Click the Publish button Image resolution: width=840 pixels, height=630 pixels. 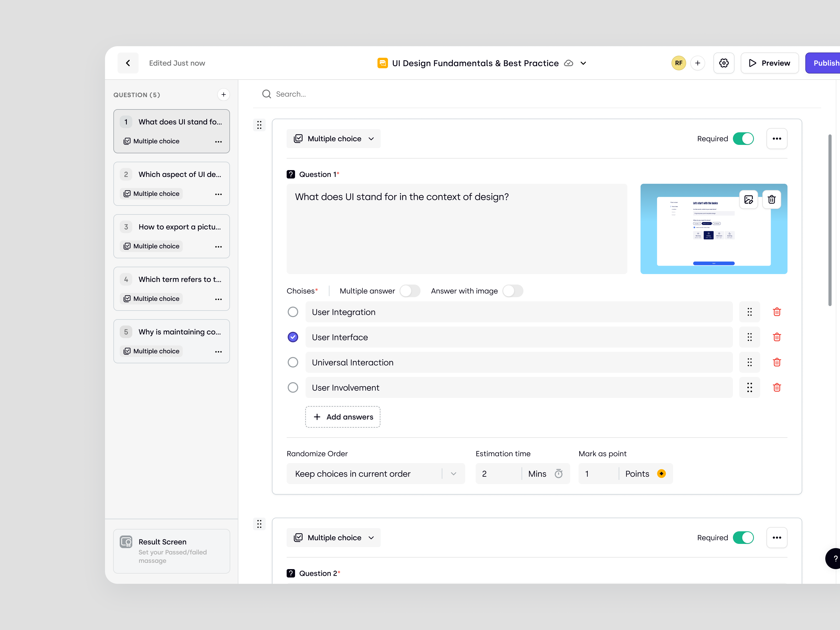(827, 63)
